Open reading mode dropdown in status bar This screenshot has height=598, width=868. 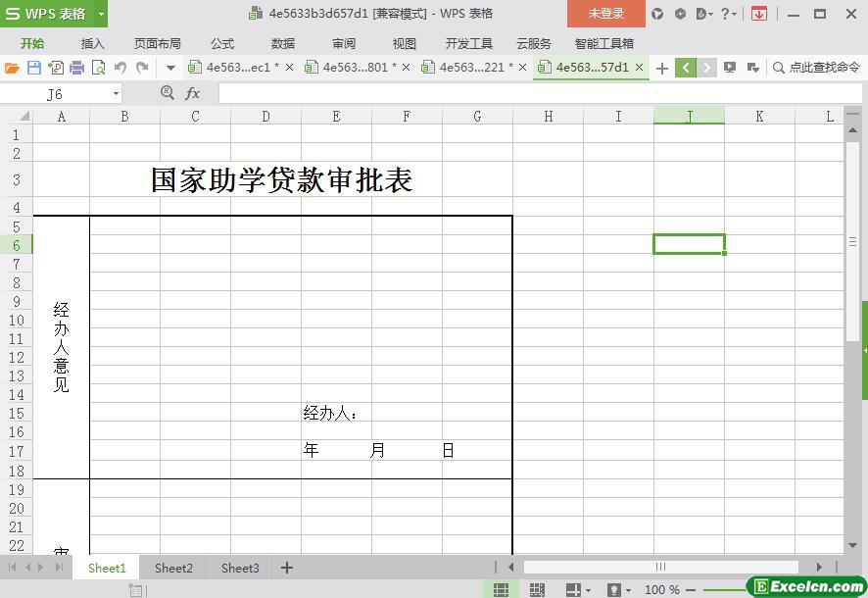[x=588, y=591]
